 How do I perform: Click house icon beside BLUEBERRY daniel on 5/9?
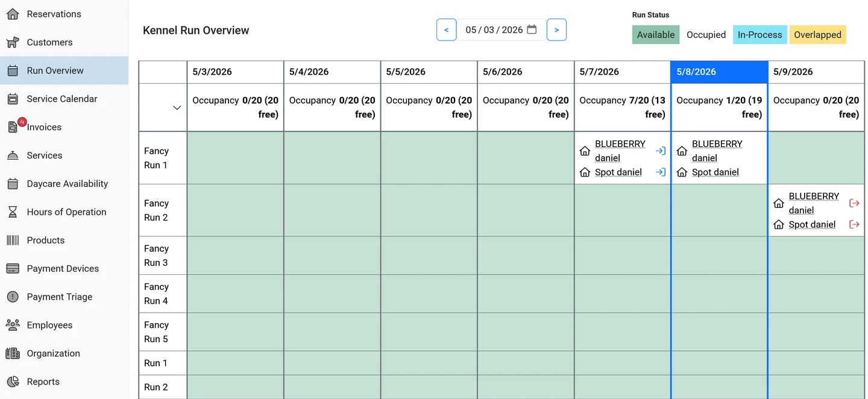tap(779, 204)
